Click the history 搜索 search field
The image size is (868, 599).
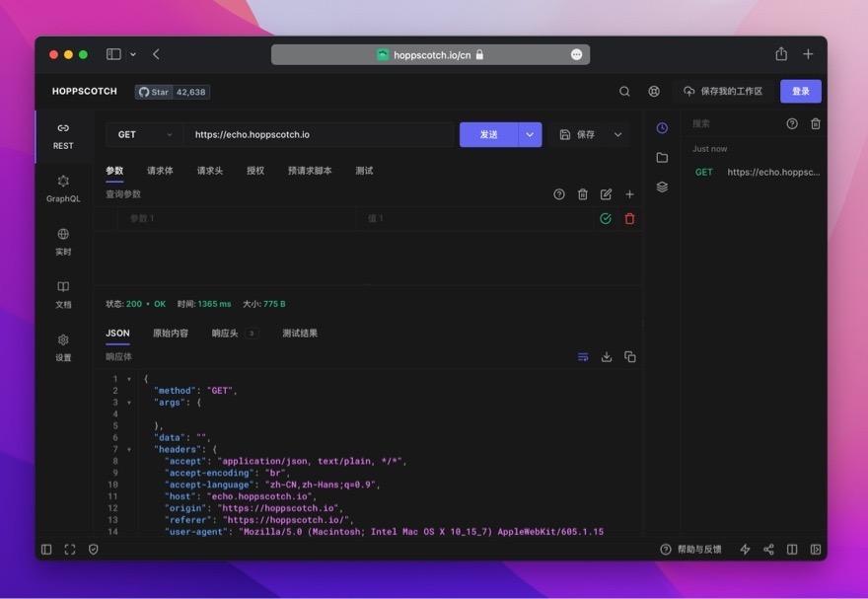point(734,123)
